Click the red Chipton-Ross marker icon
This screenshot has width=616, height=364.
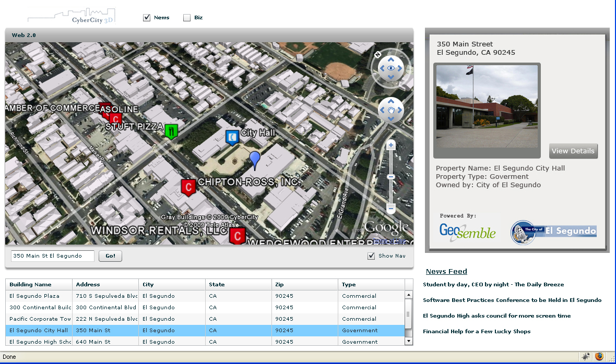pos(188,186)
